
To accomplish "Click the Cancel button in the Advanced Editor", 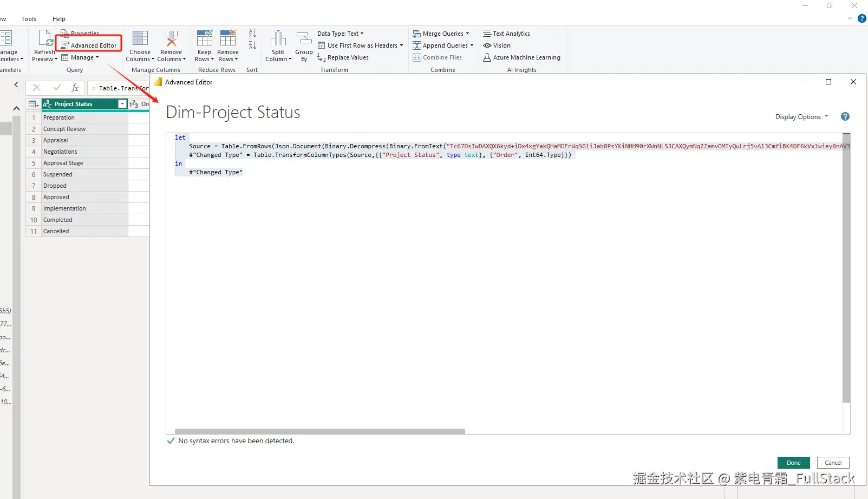I will pyautogui.click(x=833, y=463).
